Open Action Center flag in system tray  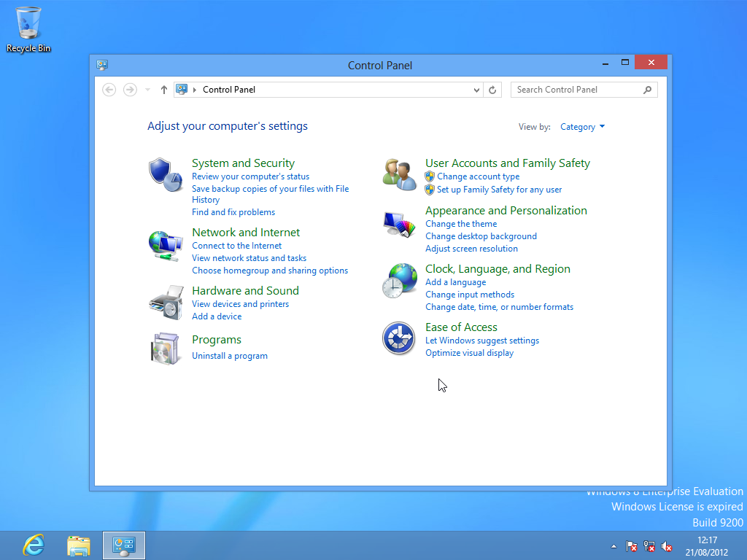[632, 546]
